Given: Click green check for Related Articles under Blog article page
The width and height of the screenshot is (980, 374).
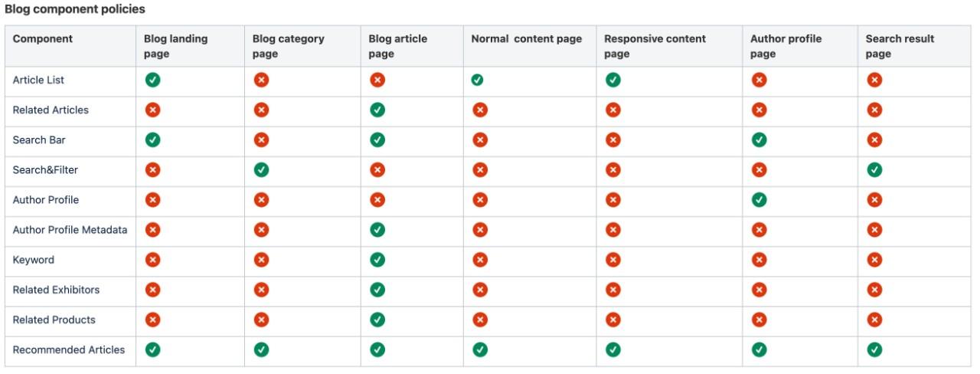Looking at the screenshot, I should pos(377,110).
